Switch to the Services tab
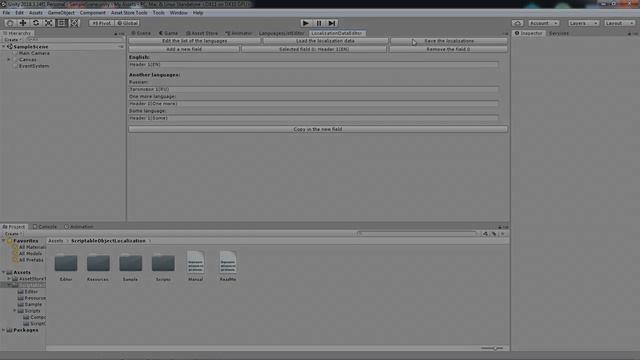 pyautogui.click(x=559, y=33)
